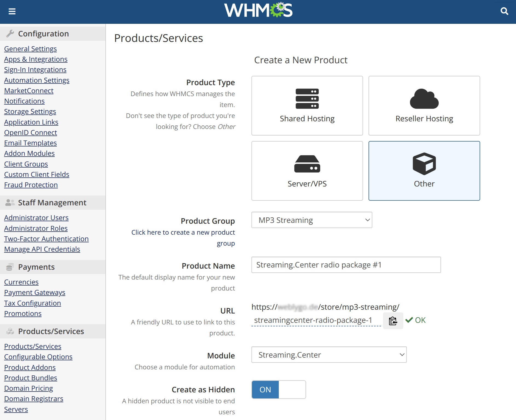The width and height of the screenshot is (516, 420).
Task: Open Administrator Roles page
Action: pyautogui.click(x=36, y=228)
